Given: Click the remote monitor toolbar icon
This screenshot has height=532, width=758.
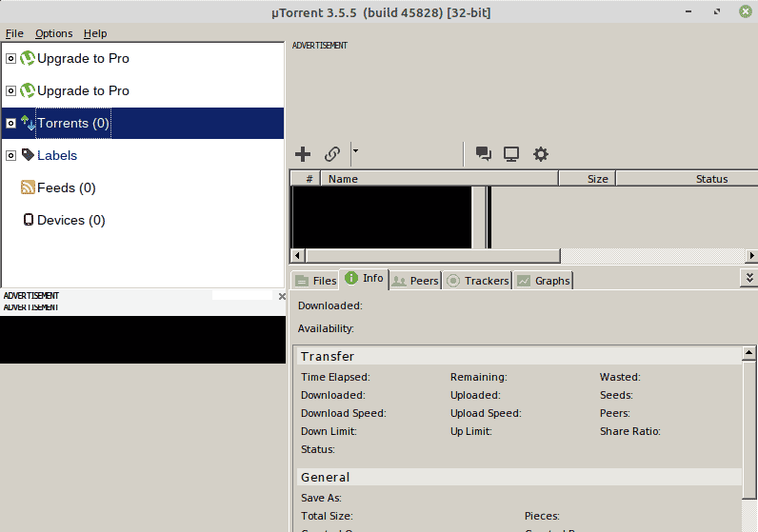Looking at the screenshot, I should pos(511,154).
